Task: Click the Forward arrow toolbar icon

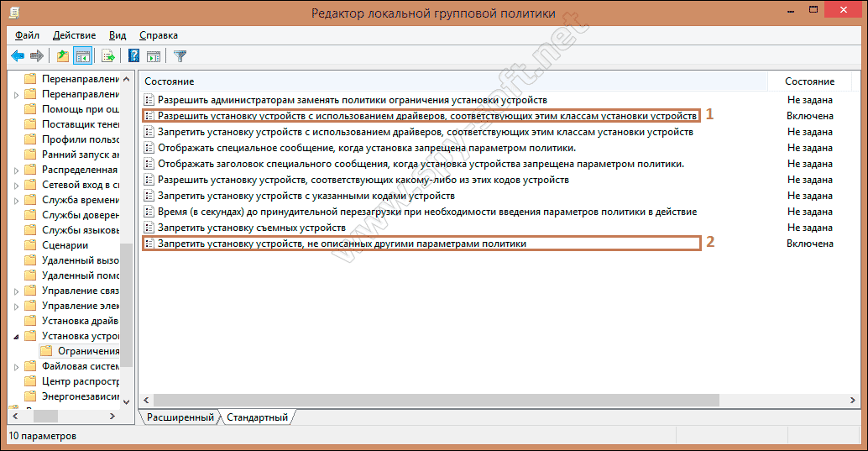Action: click(37, 56)
